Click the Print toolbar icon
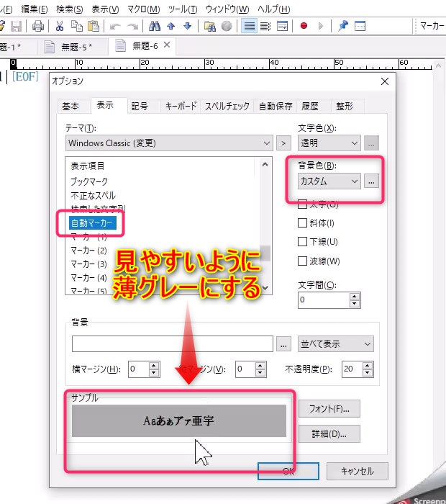The image size is (446, 504). [38, 26]
